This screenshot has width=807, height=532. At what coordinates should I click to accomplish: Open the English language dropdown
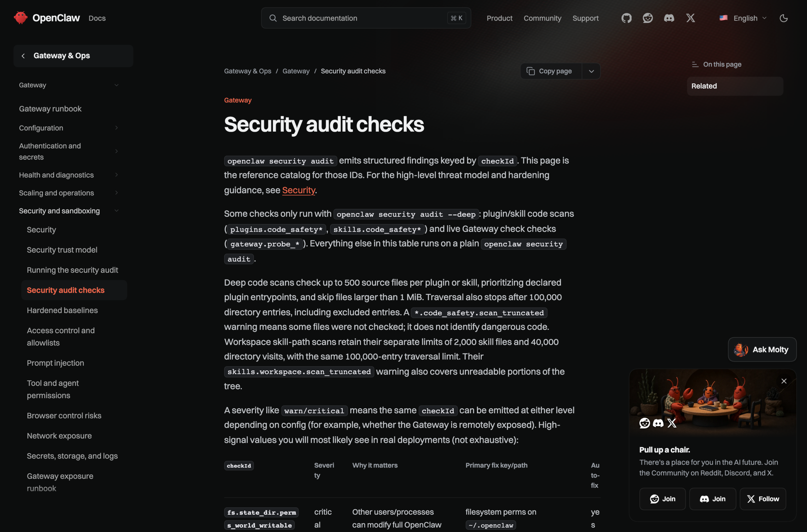tap(743, 18)
